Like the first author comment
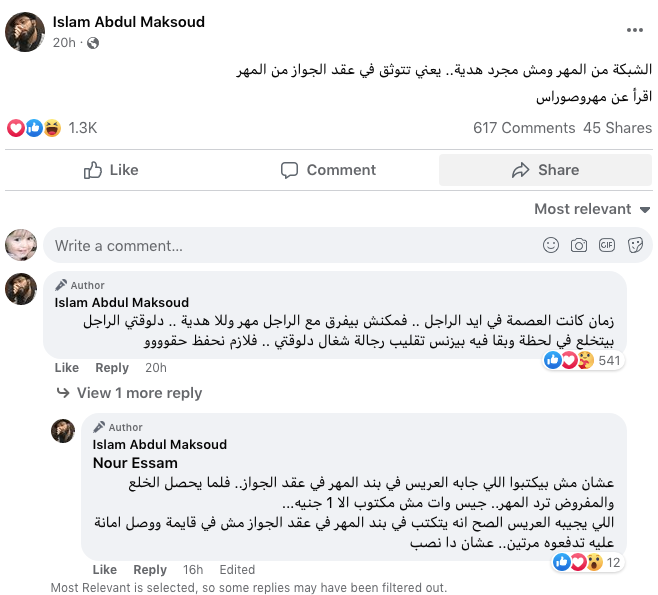Viewport: 658px width, 595px height. (66, 368)
